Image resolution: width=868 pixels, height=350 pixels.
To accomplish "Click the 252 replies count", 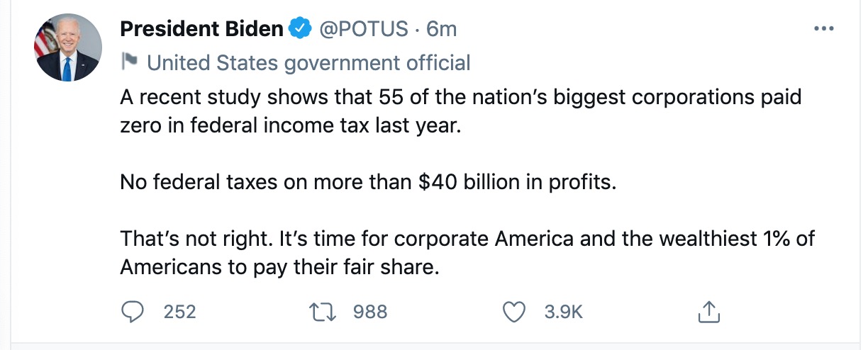I will pyautogui.click(x=179, y=311).
